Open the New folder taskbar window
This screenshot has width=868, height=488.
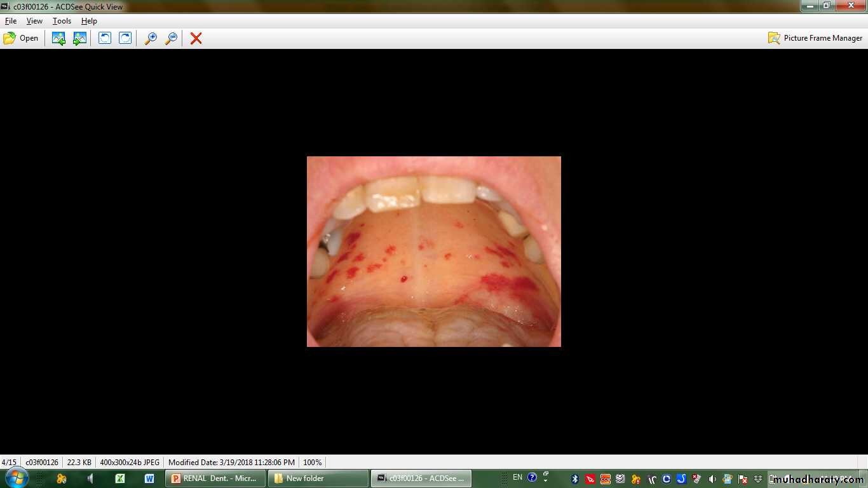click(318, 478)
